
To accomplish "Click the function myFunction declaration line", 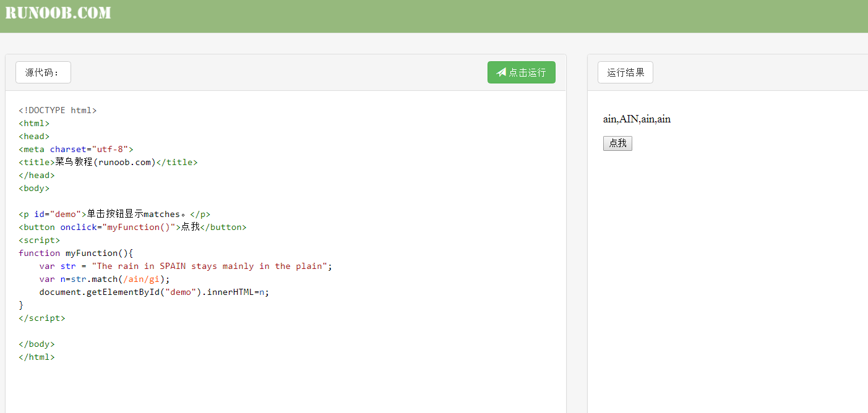I will pos(76,253).
